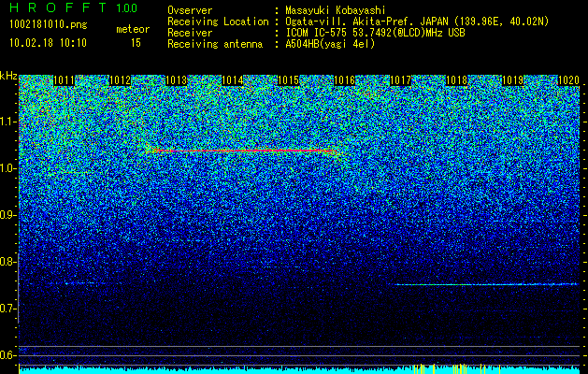Image resolution: width=588 pixels, height=374 pixels.
Task: Click time marker 1013
Action: pyautogui.click(x=176, y=80)
